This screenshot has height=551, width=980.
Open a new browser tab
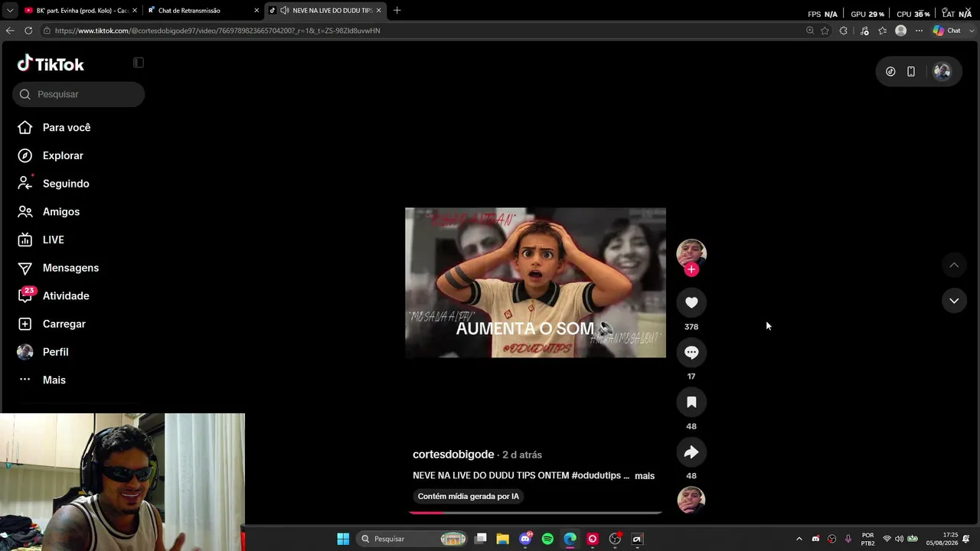coord(397,11)
